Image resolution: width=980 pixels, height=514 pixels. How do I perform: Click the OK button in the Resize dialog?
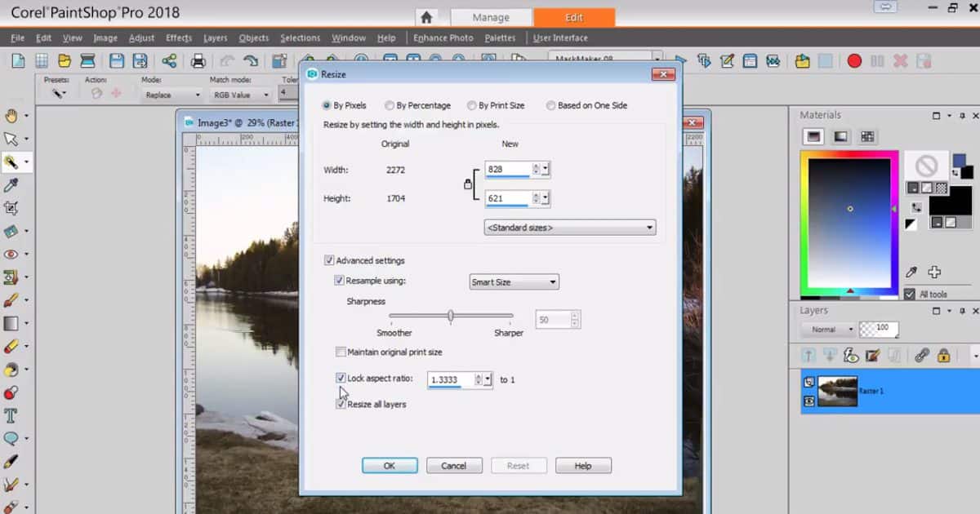[x=390, y=465]
